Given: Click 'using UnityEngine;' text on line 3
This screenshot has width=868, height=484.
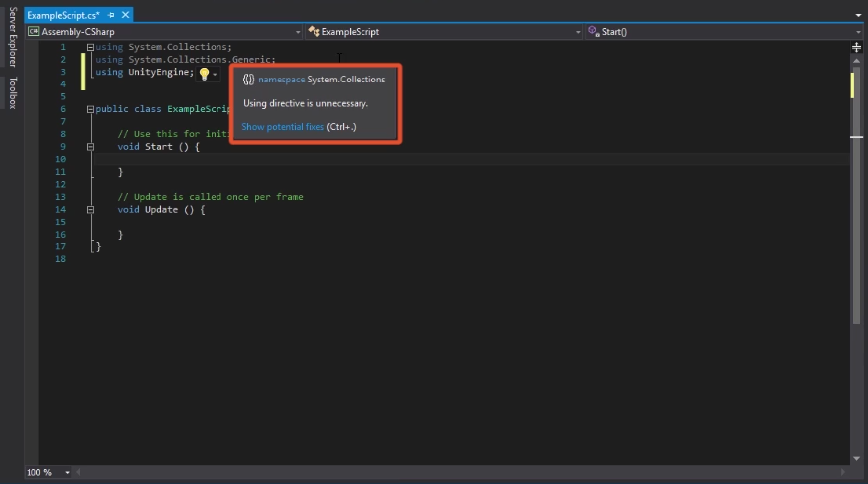Looking at the screenshot, I should (145, 72).
